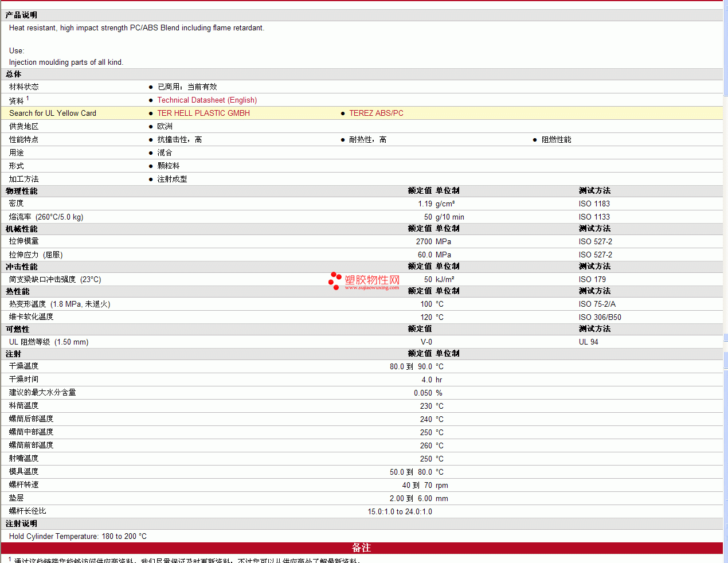Click the 材料状态 row label

pos(24,87)
